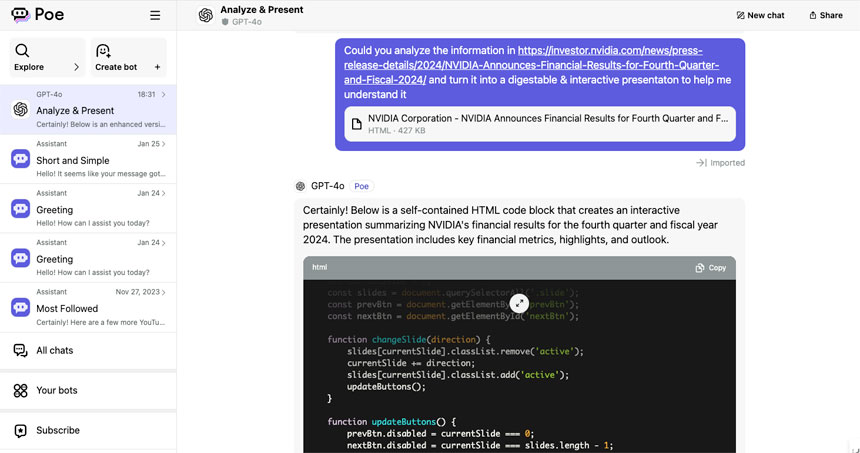860x453 pixels.
Task: Click the Most Followed chat avatar icon
Action: [20, 307]
